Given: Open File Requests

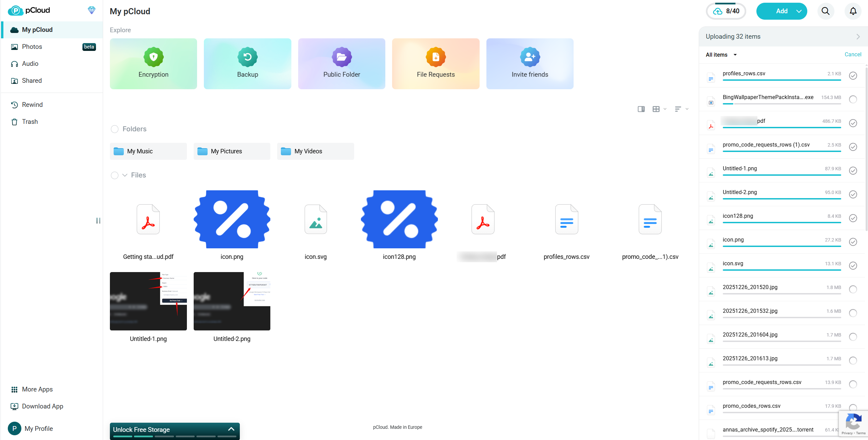Looking at the screenshot, I should click(436, 63).
